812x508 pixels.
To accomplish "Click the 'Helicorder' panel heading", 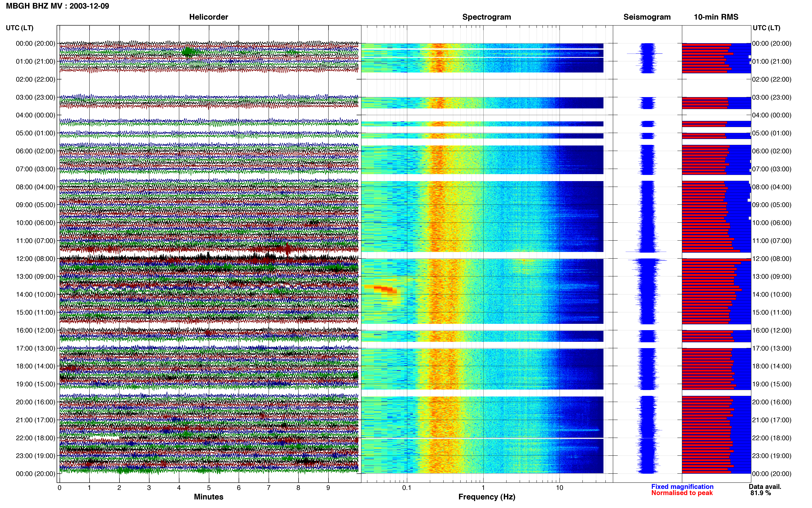I will click(x=209, y=17).
